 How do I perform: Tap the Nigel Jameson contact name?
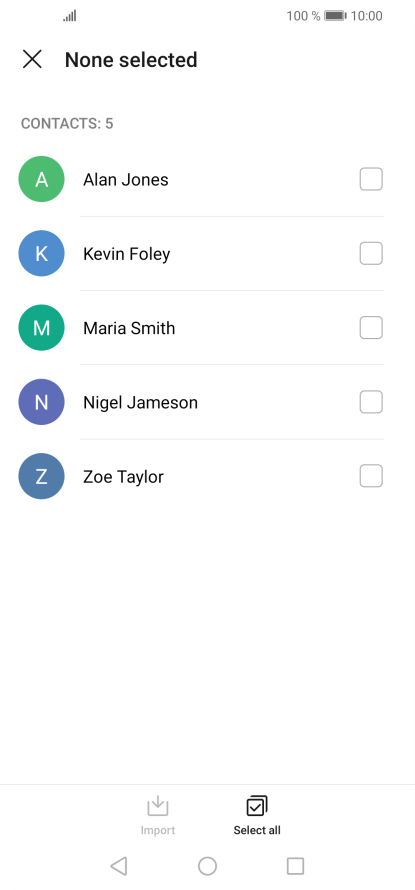(x=140, y=402)
